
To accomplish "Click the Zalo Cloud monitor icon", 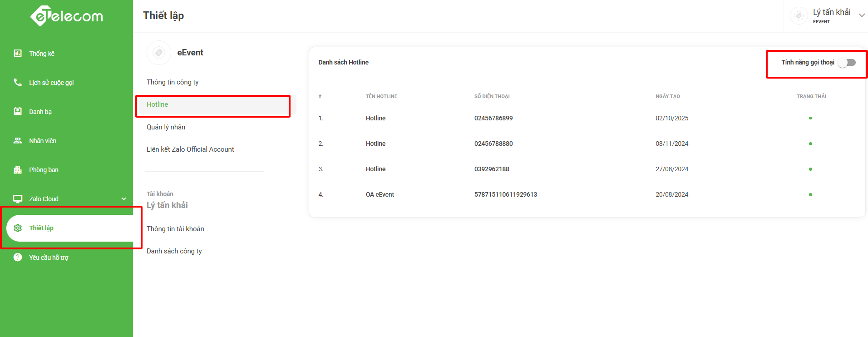I will click(18, 199).
